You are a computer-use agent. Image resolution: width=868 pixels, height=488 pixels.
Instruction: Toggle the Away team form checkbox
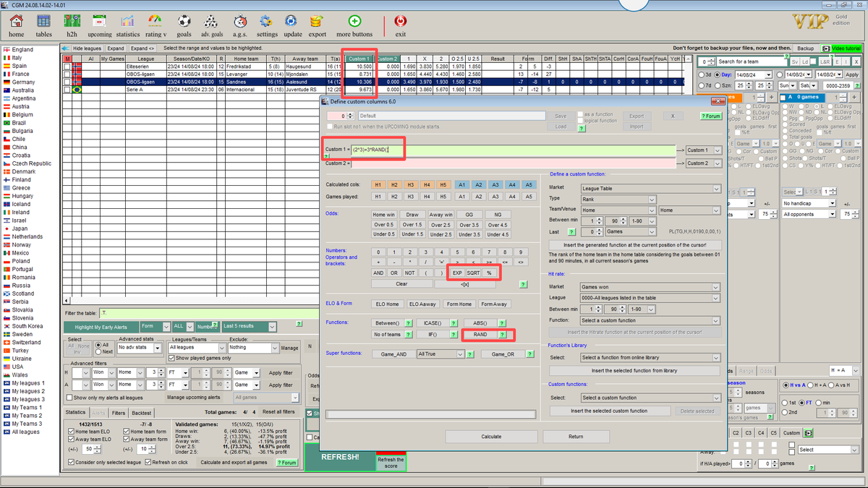pos(127,439)
